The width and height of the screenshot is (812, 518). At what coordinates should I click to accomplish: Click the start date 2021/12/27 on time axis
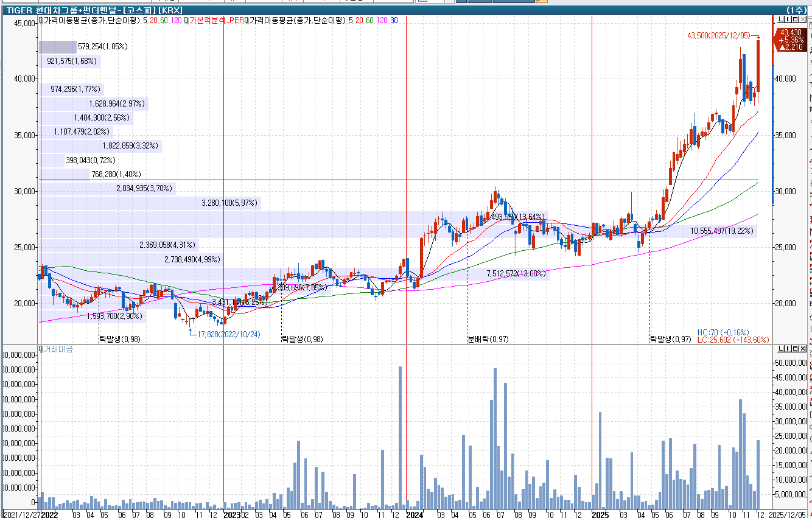coord(21,514)
